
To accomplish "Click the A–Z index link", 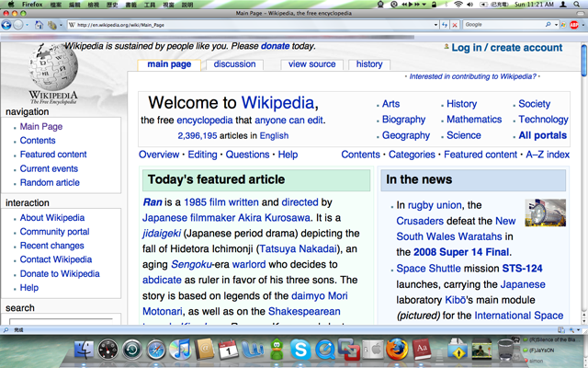I will (x=548, y=155).
